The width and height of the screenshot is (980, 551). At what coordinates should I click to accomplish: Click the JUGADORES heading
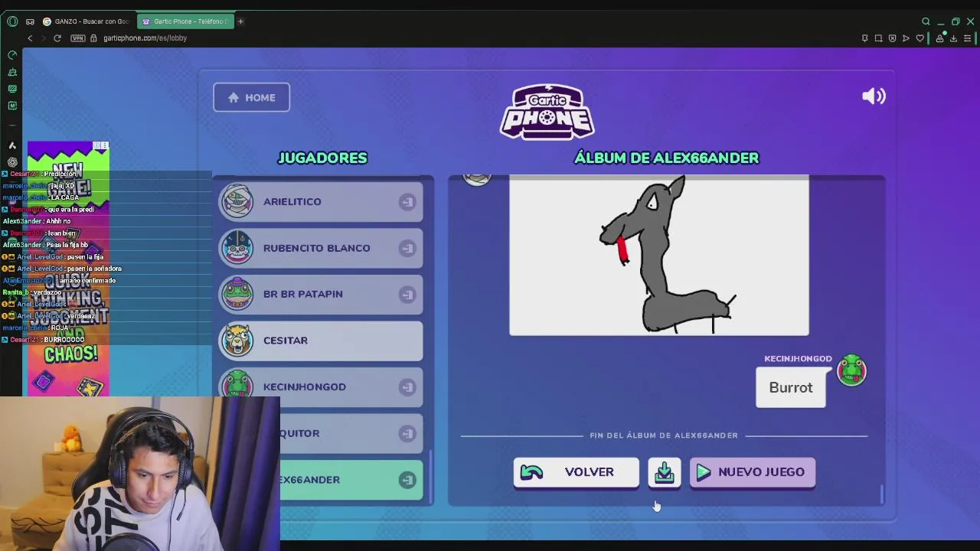[x=322, y=158]
